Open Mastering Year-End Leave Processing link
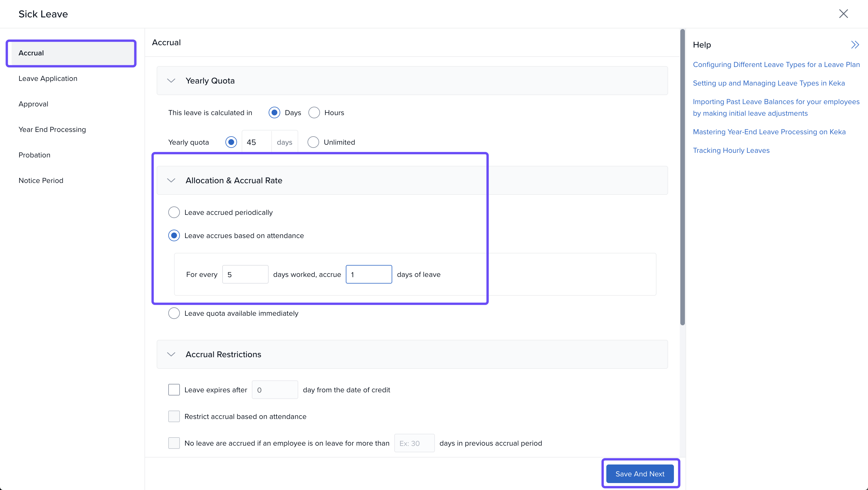 (769, 132)
